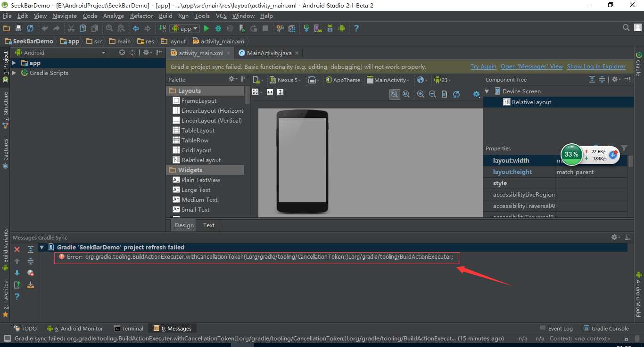Open the Build menu
The width and height of the screenshot is (644, 347).
tap(165, 16)
